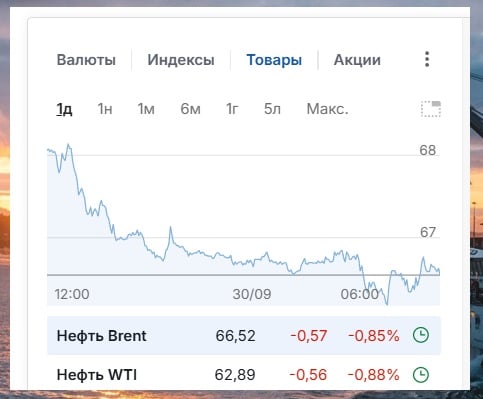This screenshot has width=483, height=399.
Task: Show the 5л chart period
Action: point(272,109)
